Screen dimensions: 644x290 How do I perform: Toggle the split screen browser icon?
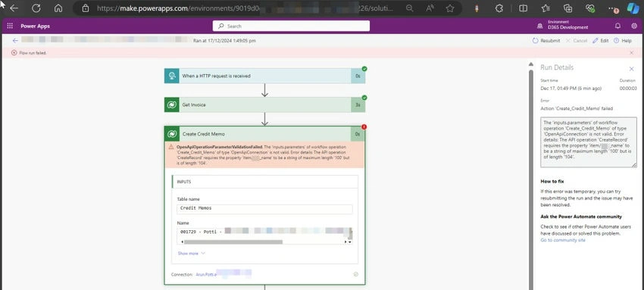[x=523, y=8]
